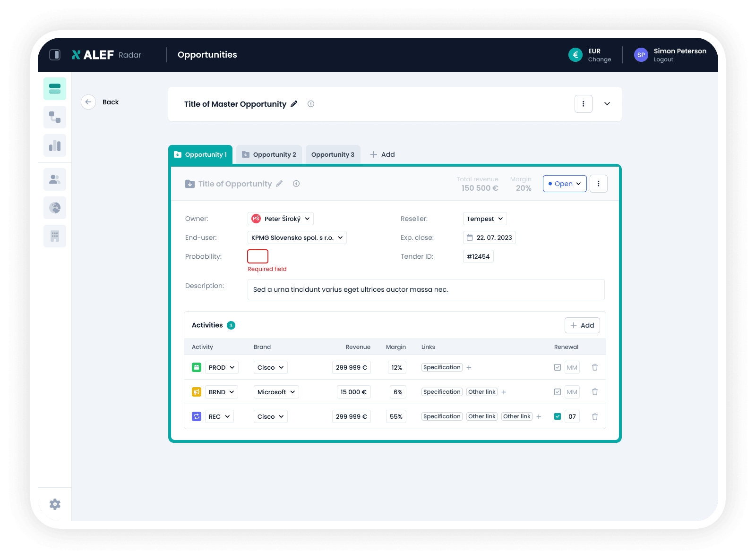Screen dimensions: 756x559
Task: Click the Tender ID #12454 field
Action: (478, 256)
